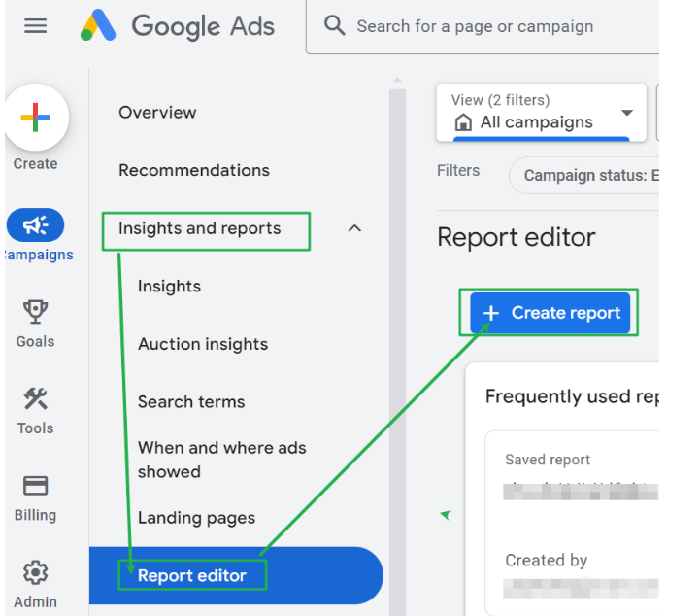Click the Campaign status filter chip
Screen dimensions: 700x616
584,175
